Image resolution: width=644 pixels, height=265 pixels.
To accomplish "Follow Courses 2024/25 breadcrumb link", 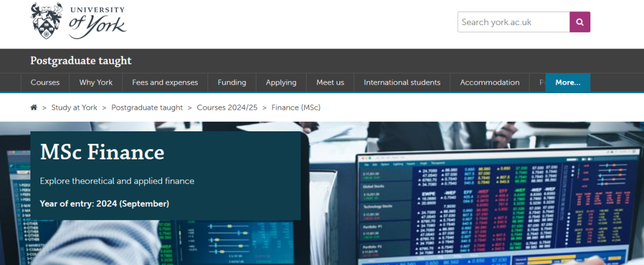I will click(227, 107).
